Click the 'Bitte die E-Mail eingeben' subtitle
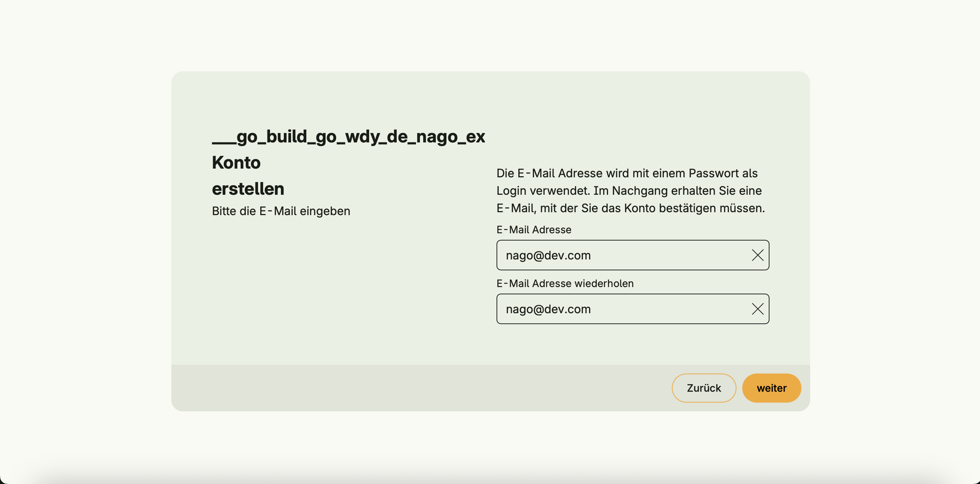980x484 pixels. 281,211
